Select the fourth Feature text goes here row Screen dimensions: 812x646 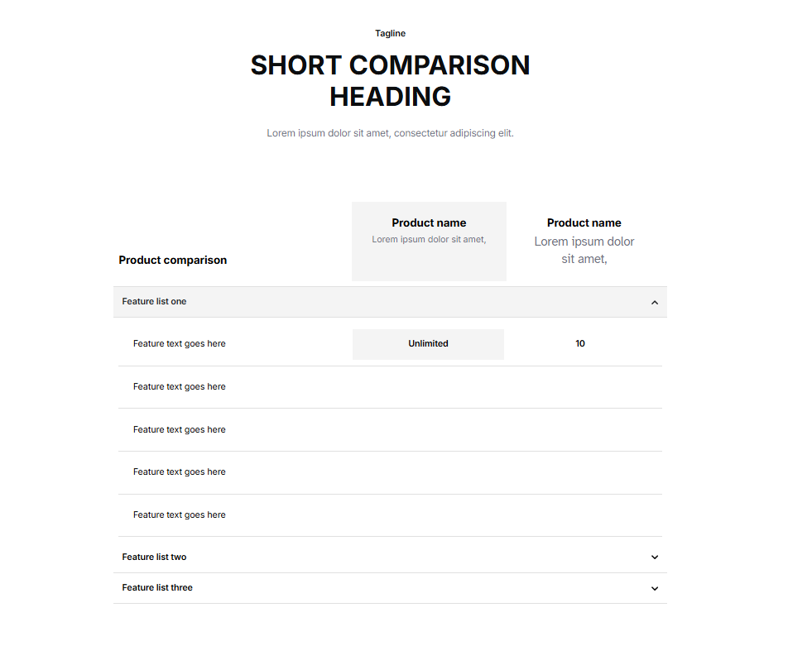click(179, 472)
